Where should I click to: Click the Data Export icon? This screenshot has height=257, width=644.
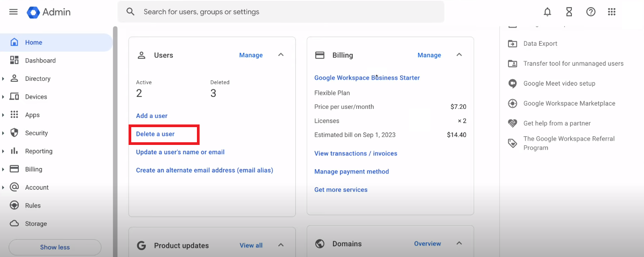coord(512,44)
